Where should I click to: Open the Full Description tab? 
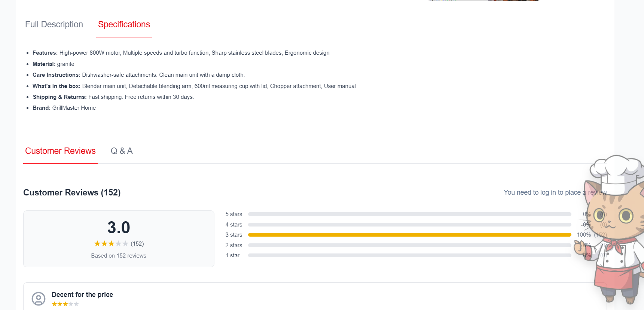54,24
